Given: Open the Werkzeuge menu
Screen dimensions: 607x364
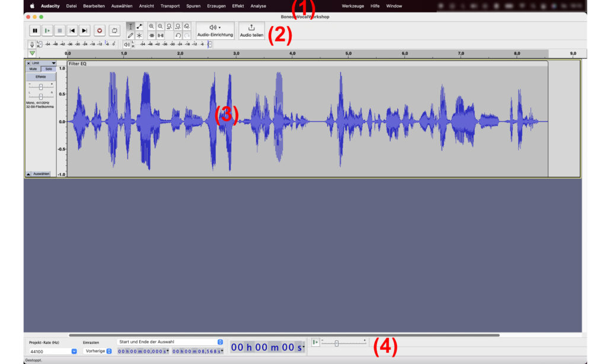Looking at the screenshot, I should (353, 6).
